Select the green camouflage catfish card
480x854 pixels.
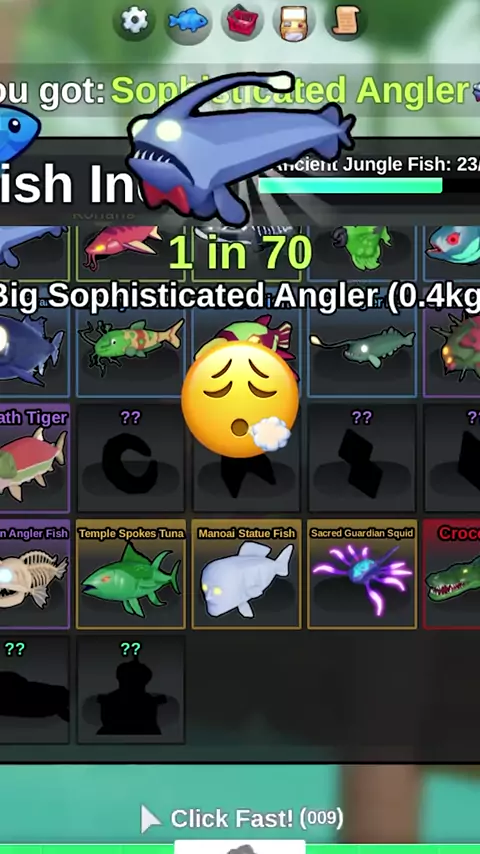coord(131,349)
